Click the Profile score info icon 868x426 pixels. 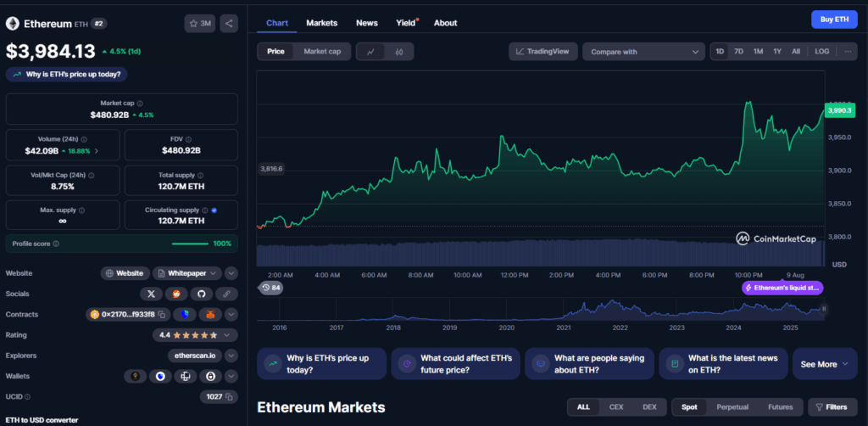[x=56, y=244]
